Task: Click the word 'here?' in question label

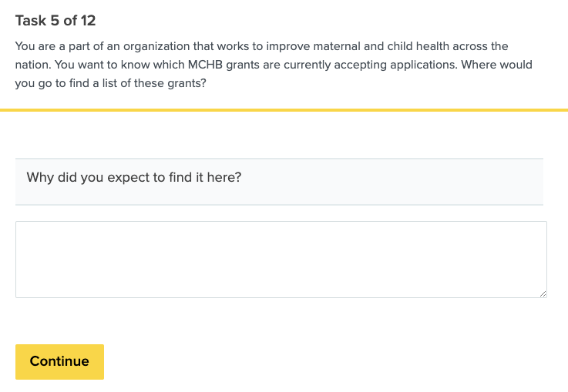Action: [x=224, y=177]
